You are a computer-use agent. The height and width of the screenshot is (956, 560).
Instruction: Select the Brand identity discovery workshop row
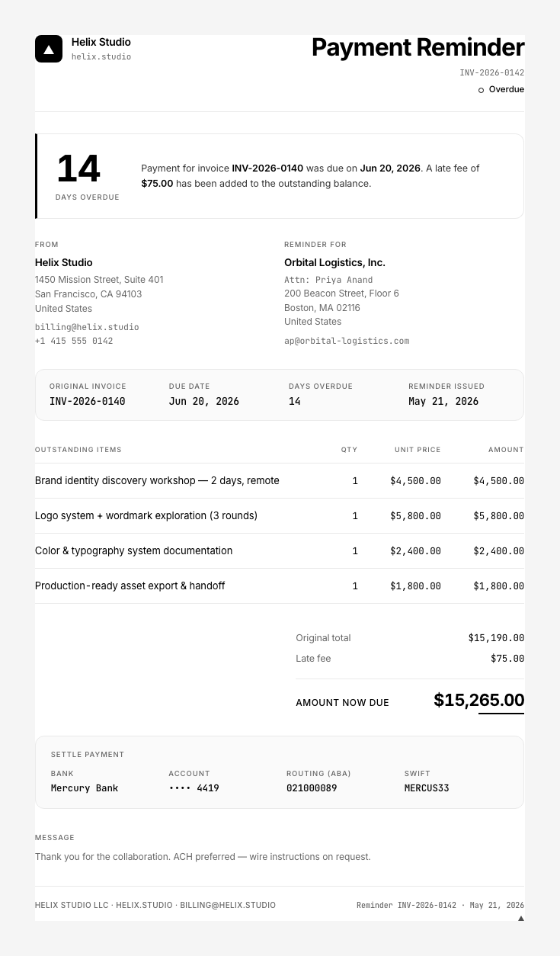[x=280, y=481]
